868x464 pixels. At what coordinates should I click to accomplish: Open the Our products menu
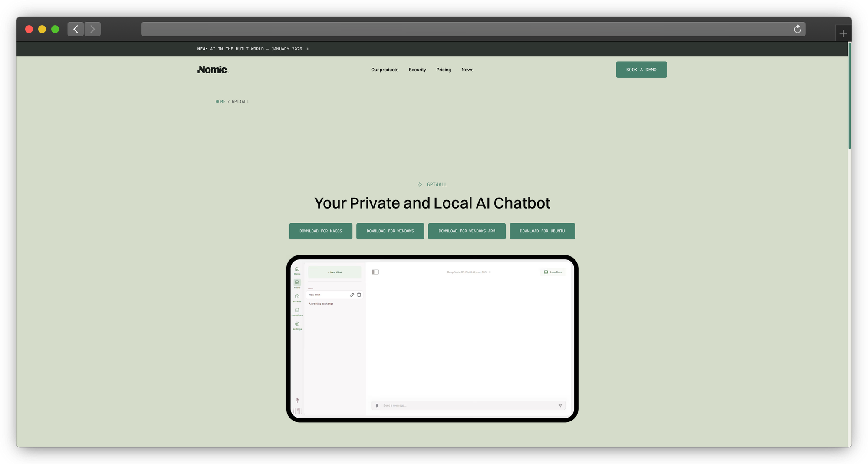point(385,70)
